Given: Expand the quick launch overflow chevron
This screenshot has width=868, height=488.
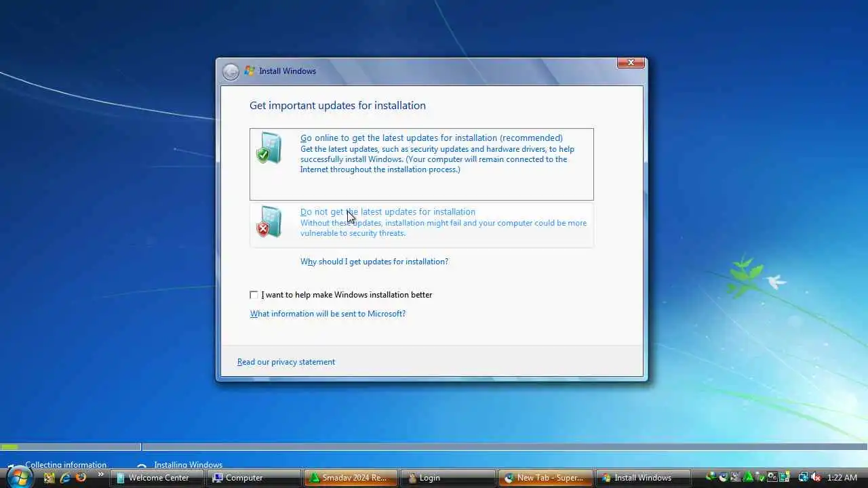Looking at the screenshot, I should [x=101, y=474].
